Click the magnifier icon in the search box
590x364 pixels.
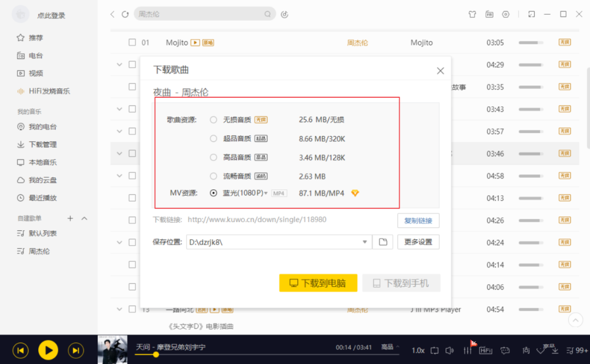[268, 14]
